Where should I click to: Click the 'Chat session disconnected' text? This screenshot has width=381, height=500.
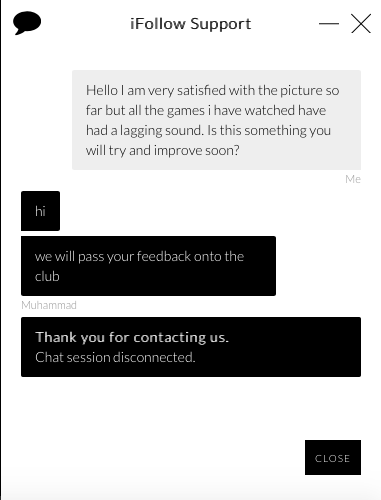[x=115, y=357]
